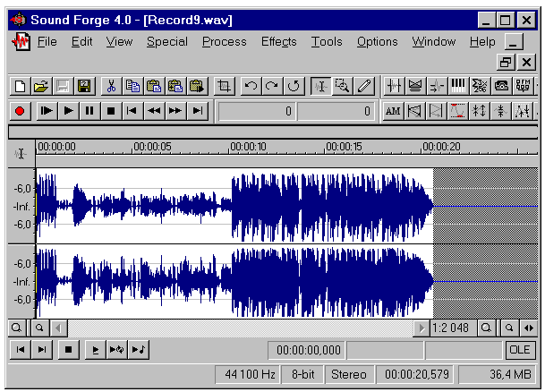Click the piano keyboard icon
This screenshot has height=392, width=545.
458,86
